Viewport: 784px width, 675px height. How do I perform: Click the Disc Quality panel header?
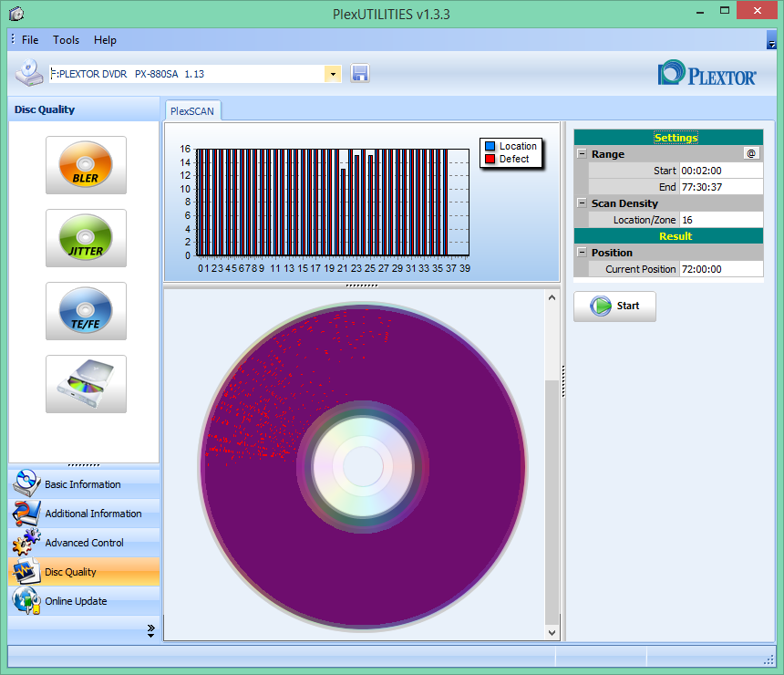pos(84,109)
